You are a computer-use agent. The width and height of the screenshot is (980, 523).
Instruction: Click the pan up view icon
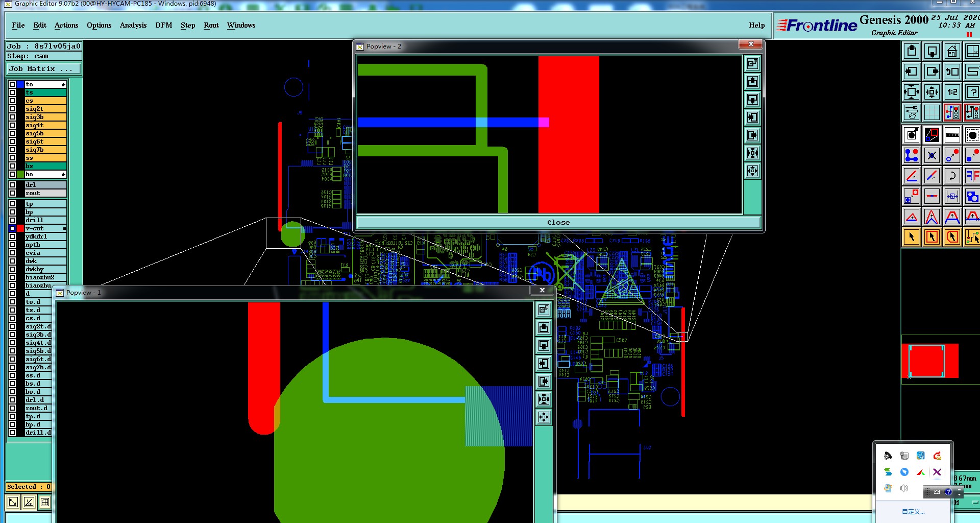pyautogui.click(x=912, y=51)
